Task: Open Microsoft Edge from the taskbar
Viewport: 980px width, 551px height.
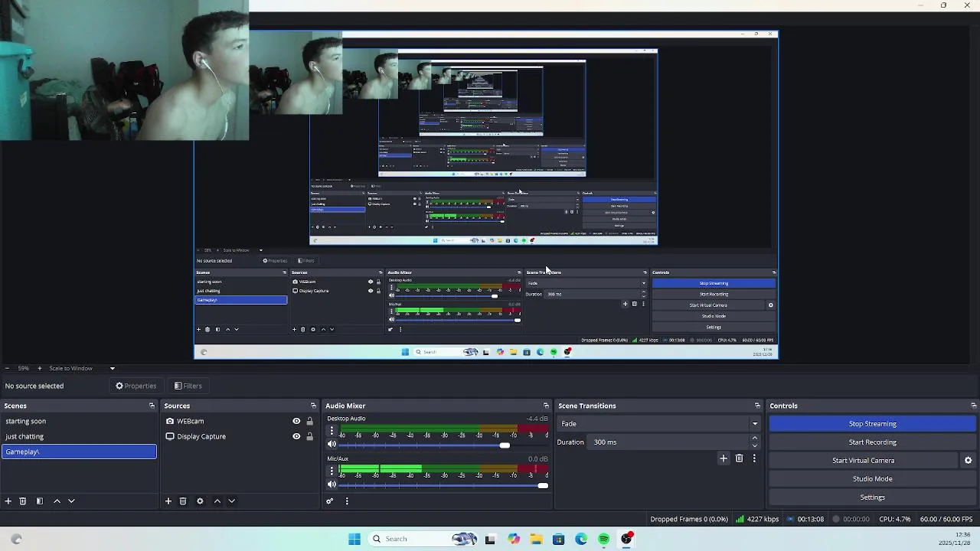Action: tap(581, 539)
